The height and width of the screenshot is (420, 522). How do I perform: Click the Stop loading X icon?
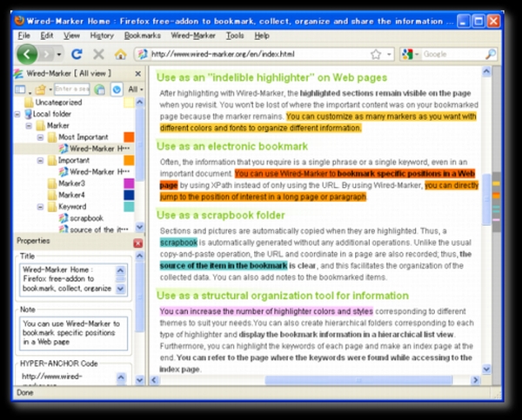(x=98, y=54)
